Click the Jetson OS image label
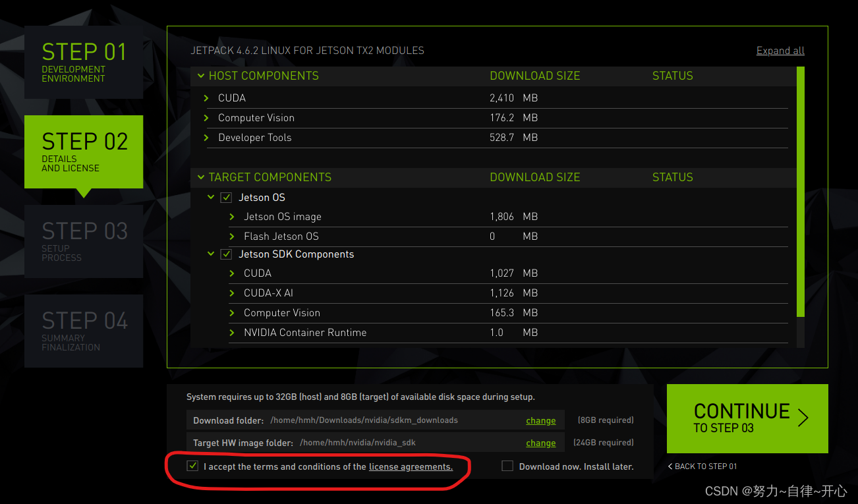 pos(283,217)
